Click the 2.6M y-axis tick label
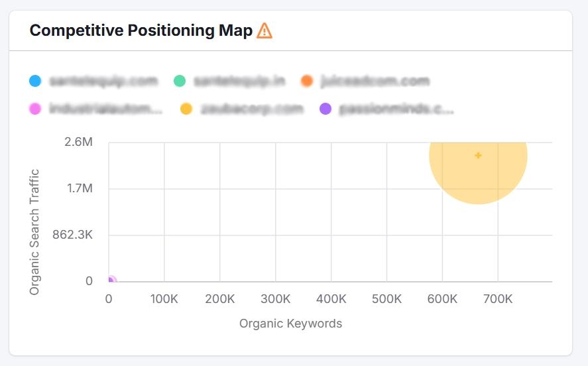588x366 pixels. [x=78, y=143]
